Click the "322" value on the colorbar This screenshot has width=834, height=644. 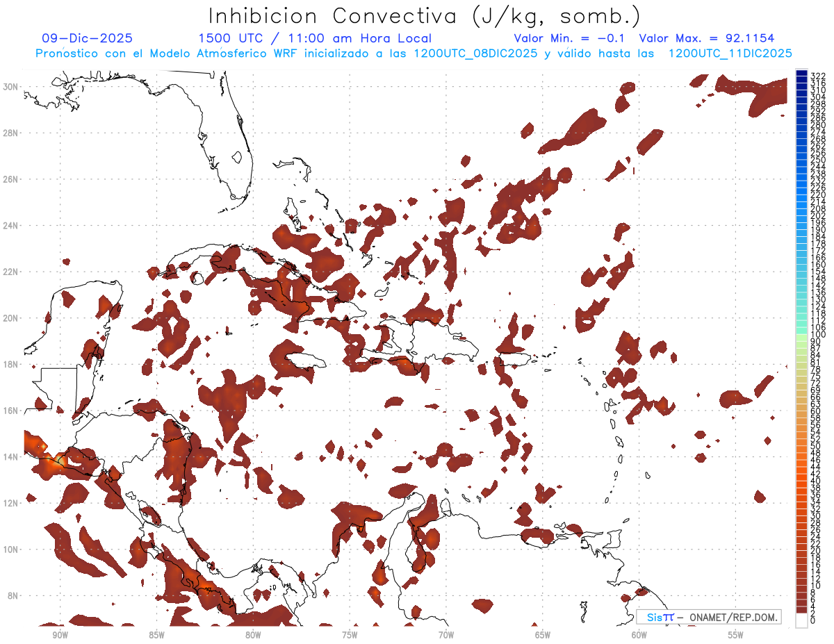point(818,76)
